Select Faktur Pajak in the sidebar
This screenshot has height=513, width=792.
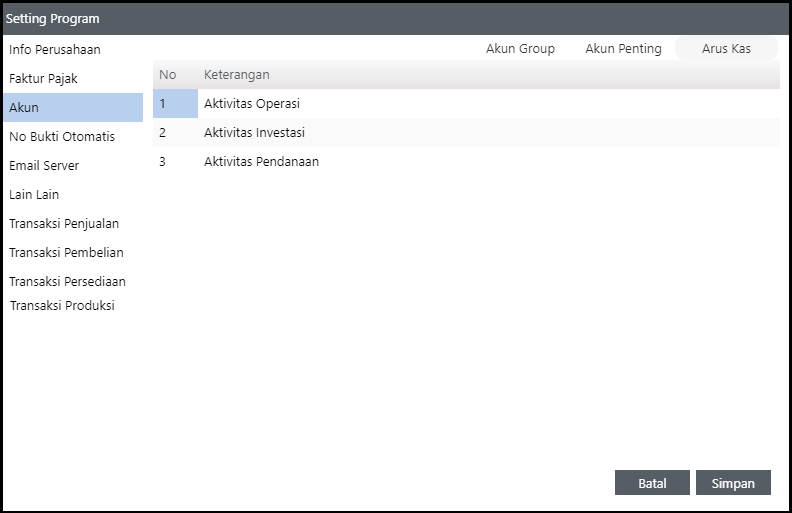tap(43, 78)
